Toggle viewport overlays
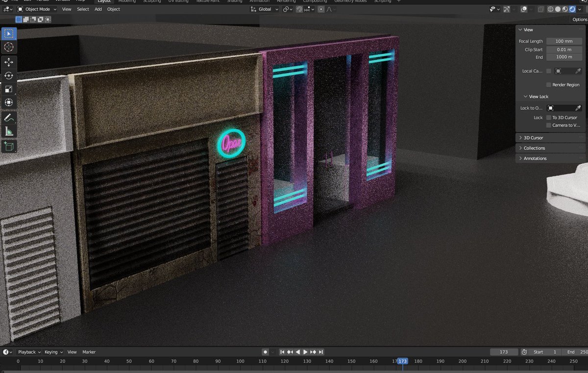The image size is (588, 373). pyautogui.click(x=524, y=9)
